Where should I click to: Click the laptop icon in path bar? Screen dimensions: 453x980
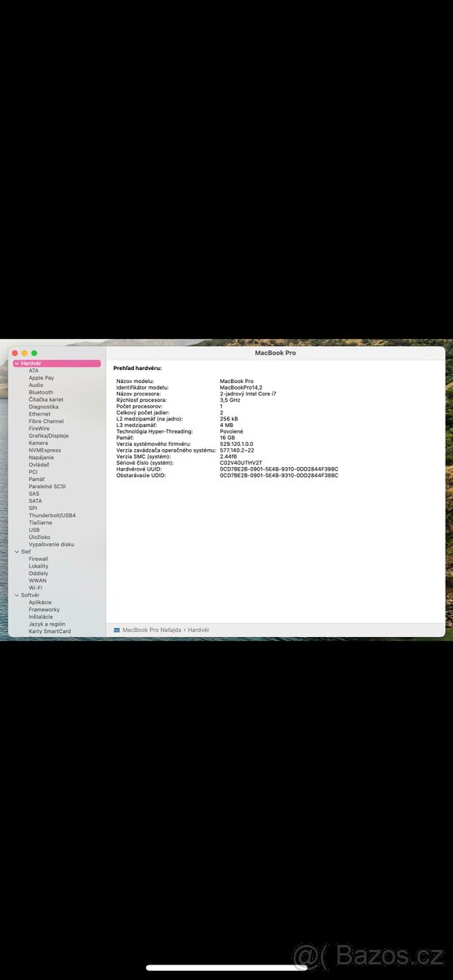coord(117,630)
